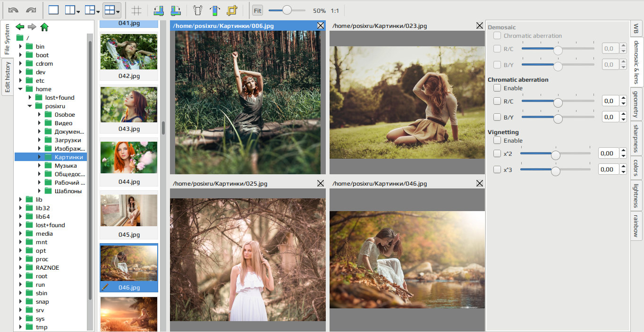Set zoom to 1:1
The height and width of the screenshot is (332, 644).
pos(335,10)
